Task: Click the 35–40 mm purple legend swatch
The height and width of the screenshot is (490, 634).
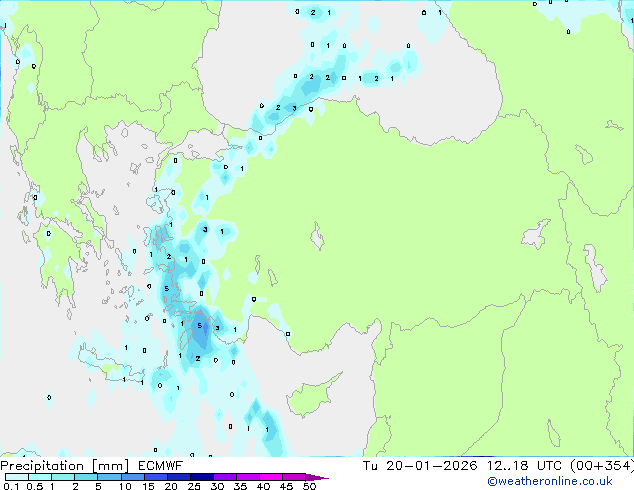Action: (x=247, y=477)
